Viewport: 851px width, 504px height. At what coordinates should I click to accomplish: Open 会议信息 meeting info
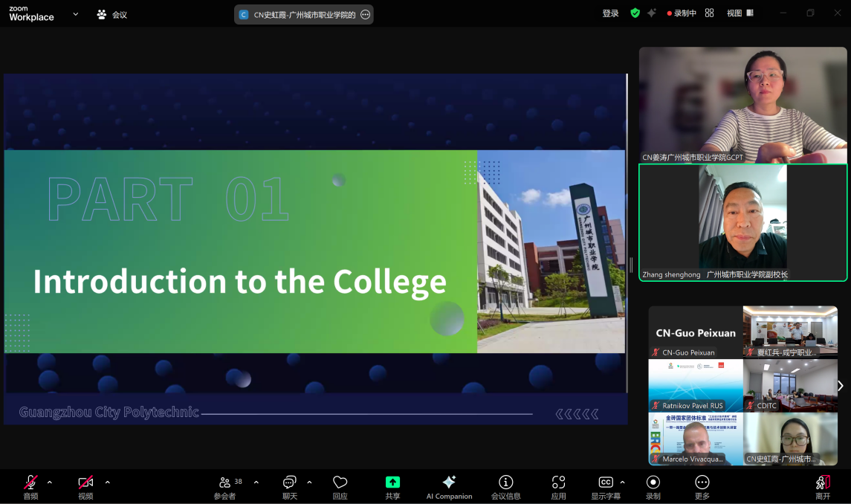506,487
